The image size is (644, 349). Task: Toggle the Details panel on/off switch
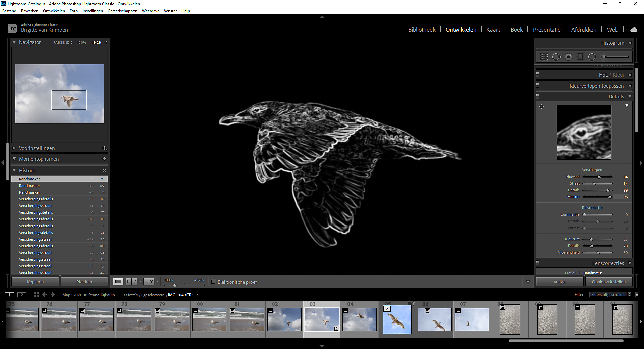tap(537, 96)
